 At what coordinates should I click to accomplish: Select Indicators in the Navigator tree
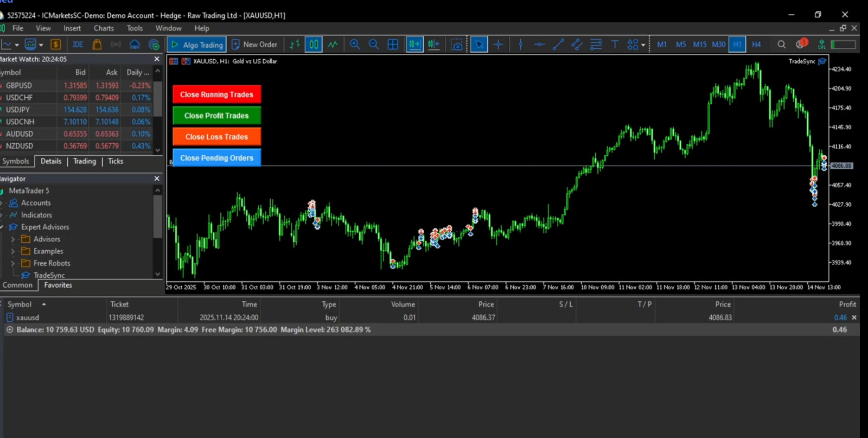click(x=36, y=215)
